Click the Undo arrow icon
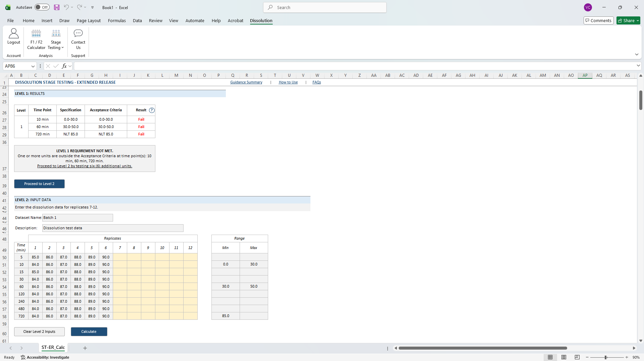Viewport: 644px width, 361px height. (66, 7)
